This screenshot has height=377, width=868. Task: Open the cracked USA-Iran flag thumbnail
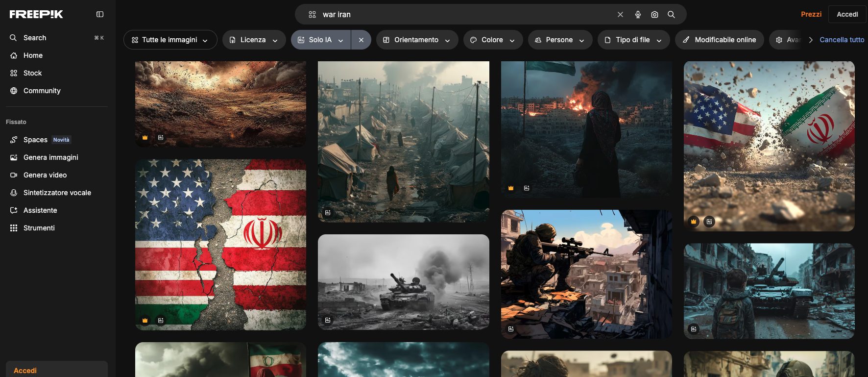pos(220,244)
